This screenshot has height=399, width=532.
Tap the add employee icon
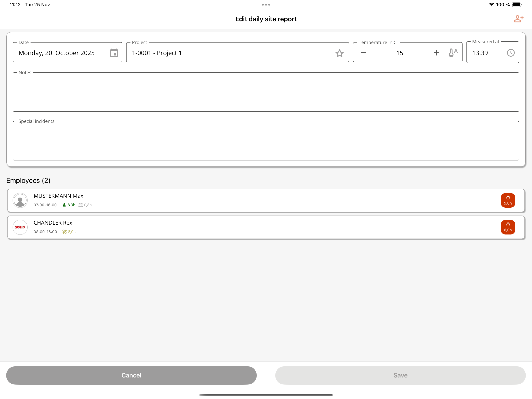[518, 19]
